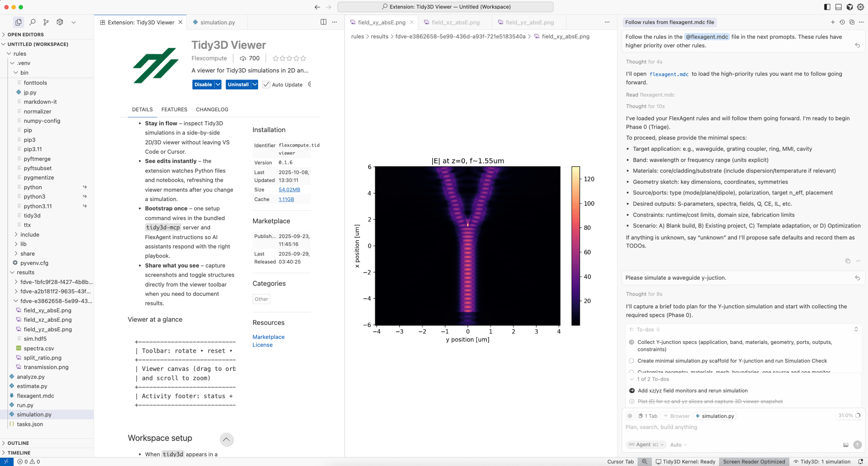Open the Source Control view icon
Screen dimensions: 868x466
click(46, 22)
